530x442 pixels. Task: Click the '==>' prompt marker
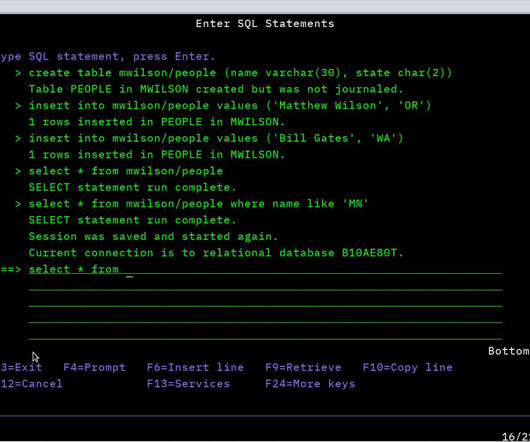pos(11,269)
